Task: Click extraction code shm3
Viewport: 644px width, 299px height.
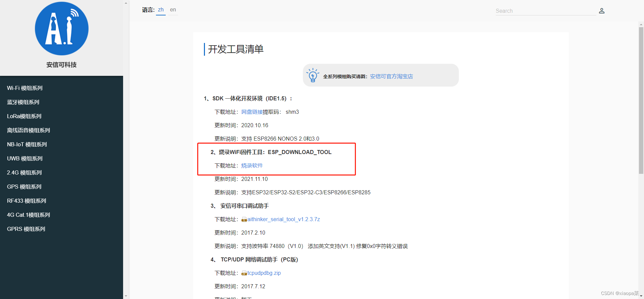Action: [x=292, y=112]
